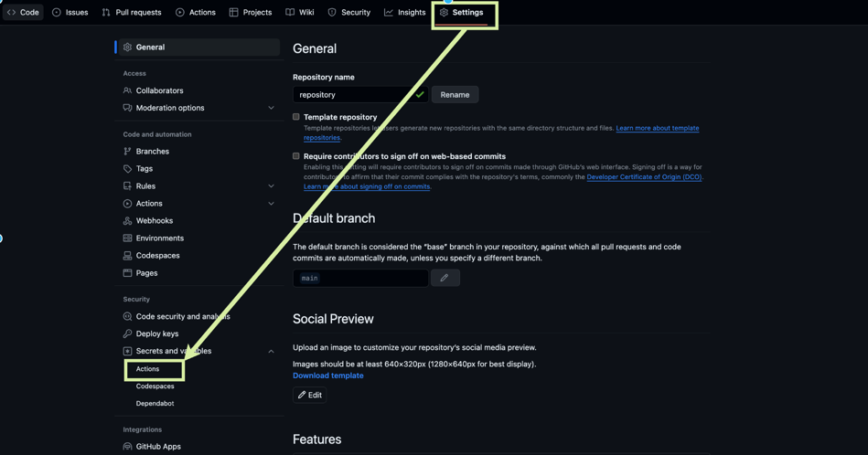This screenshot has height=455, width=868.
Task: Click the GitHub Apps icon
Action: (127, 446)
